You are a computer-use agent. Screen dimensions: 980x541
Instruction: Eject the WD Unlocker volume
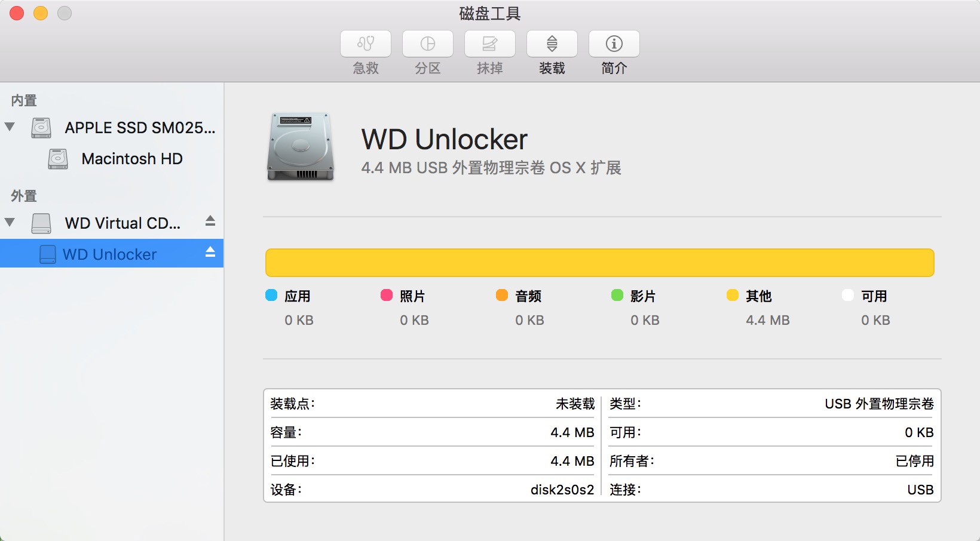click(210, 252)
